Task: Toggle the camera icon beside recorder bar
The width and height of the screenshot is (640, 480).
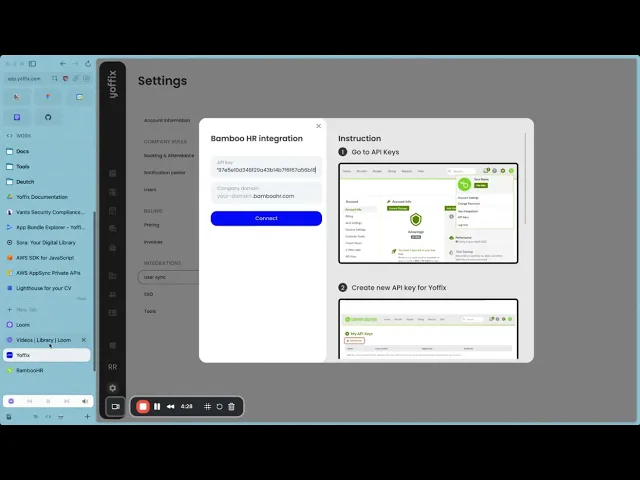Action: pos(116,407)
